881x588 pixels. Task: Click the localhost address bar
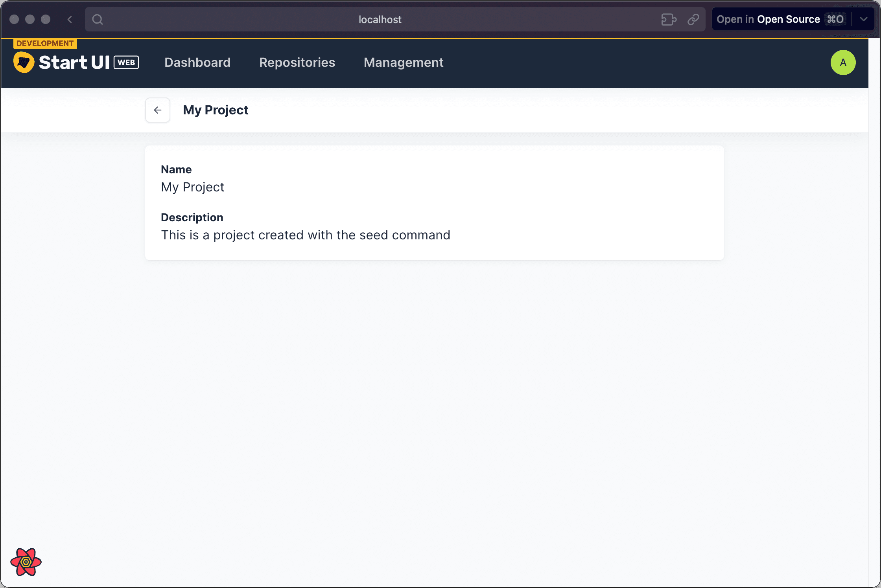380,19
